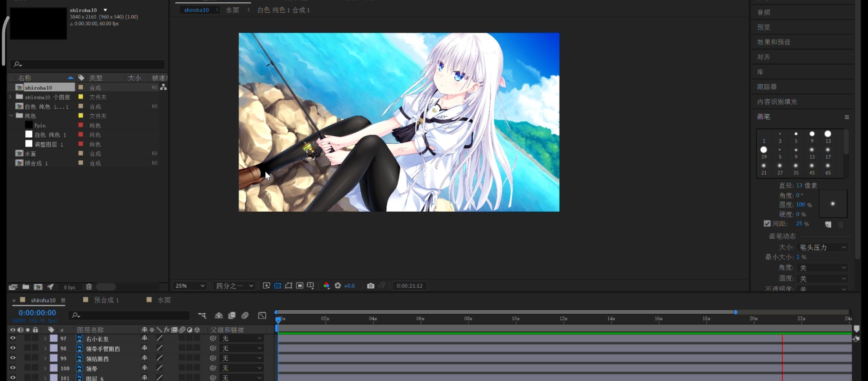Toggle Motion Blur switch in timeline header
The height and width of the screenshot is (381, 868).
tap(245, 315)
